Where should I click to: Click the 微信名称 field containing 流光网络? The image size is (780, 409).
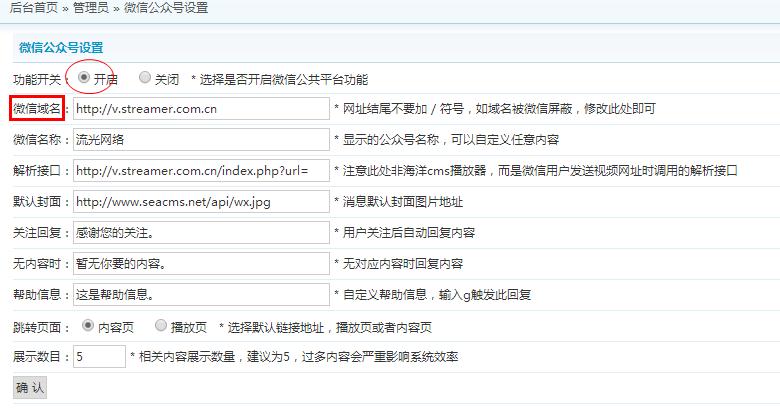[201, 139]
